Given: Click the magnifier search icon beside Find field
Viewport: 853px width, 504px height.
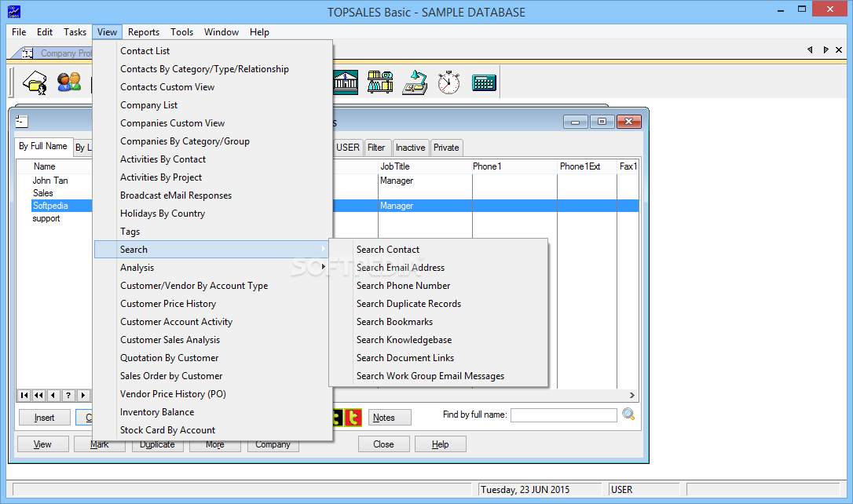Looking at the screenshot, I should (628, 415).
